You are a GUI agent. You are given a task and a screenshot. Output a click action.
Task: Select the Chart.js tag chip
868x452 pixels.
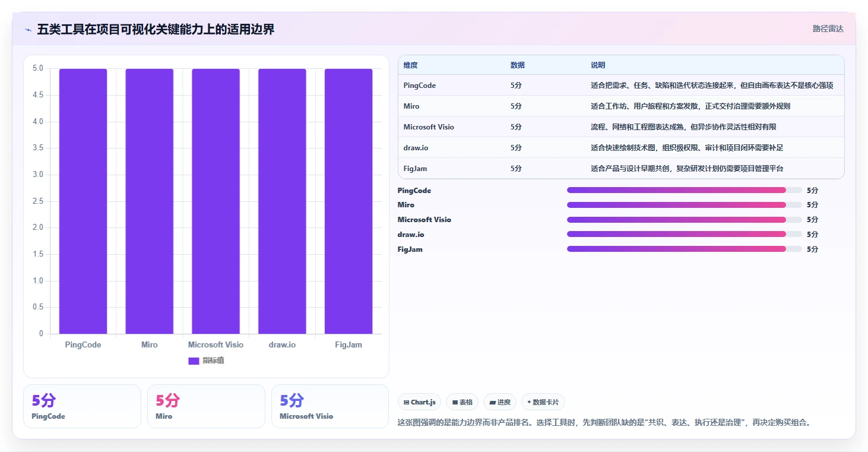(x=419, y=402)
